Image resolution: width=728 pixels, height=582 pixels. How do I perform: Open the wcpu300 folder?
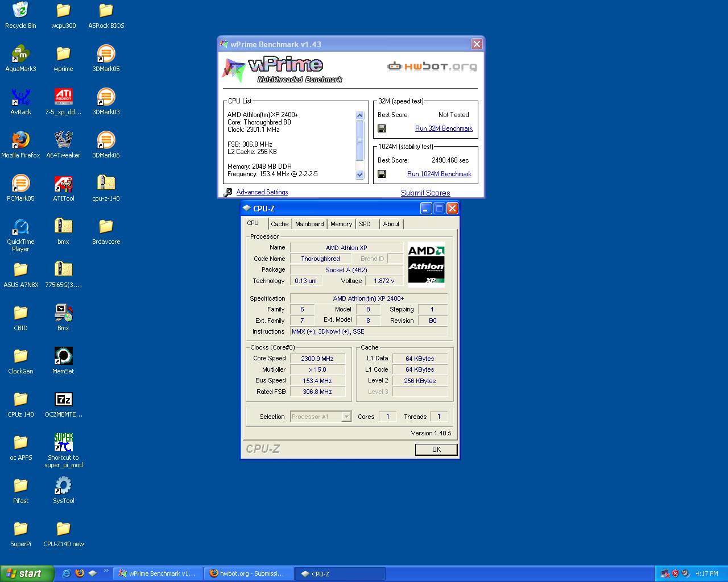pyautogui.click(x=63, y=15)
